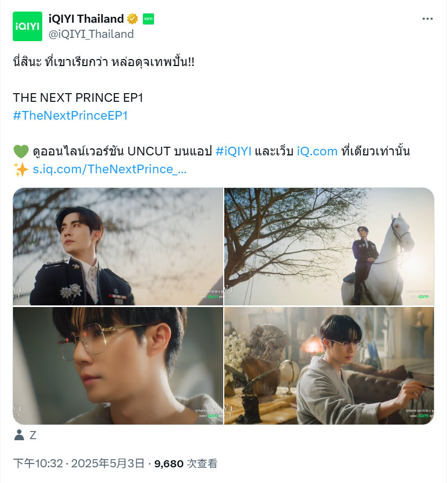Viewport: 448px width, 483px height.
Task: Click the sparkles emoji before the link
Action: [x=21, y=169]
